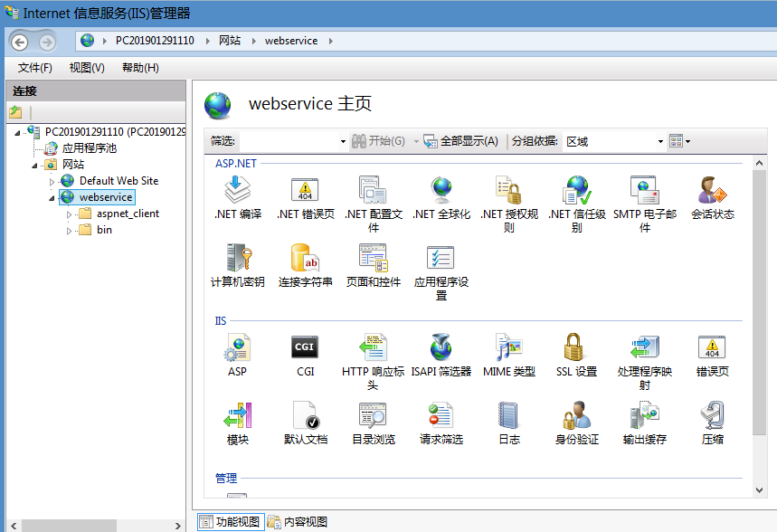
Task: Open the .NET 编译 feature
Action: point(237,198)
